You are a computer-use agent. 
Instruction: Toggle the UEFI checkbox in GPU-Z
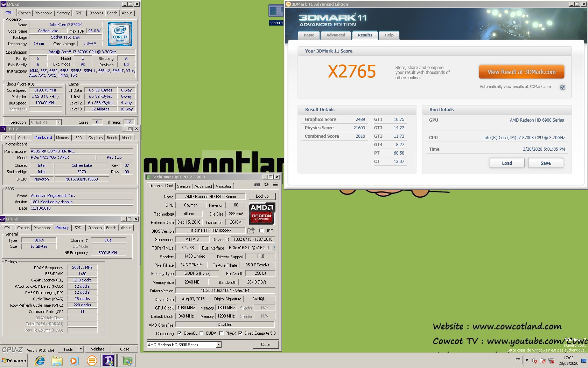pos(261,231)
